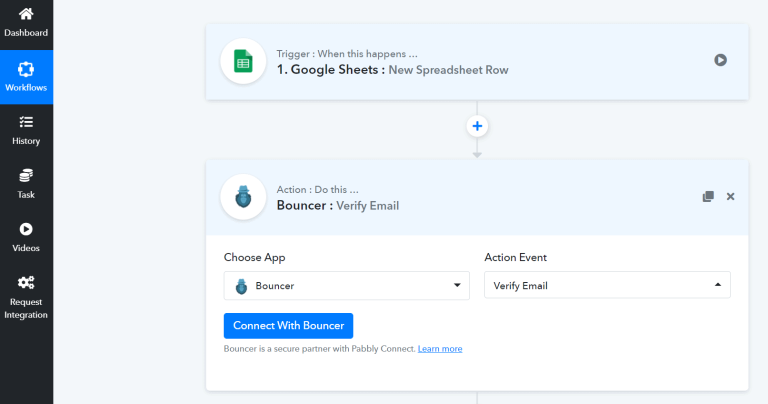768x404 pixels.
Task: Open the Learn more link
Action: click(x=440, y=349)
